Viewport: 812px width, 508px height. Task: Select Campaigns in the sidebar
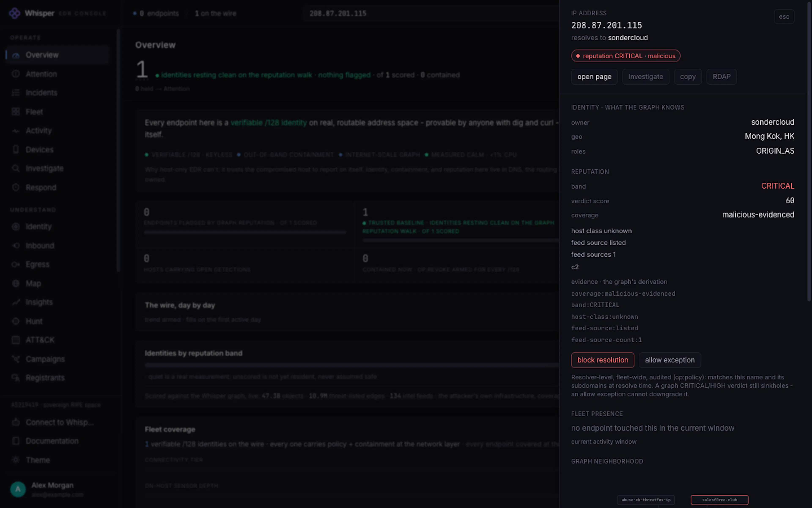pyautogui.click(x=57, y=359)
